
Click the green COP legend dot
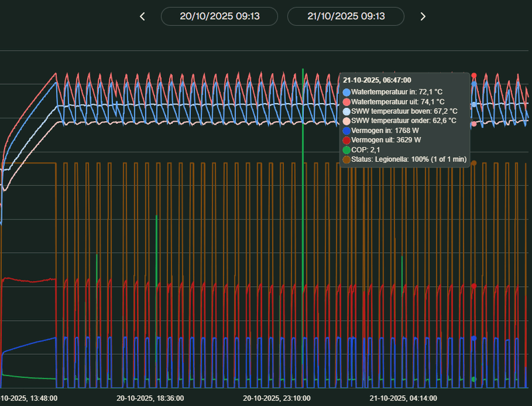346,150
